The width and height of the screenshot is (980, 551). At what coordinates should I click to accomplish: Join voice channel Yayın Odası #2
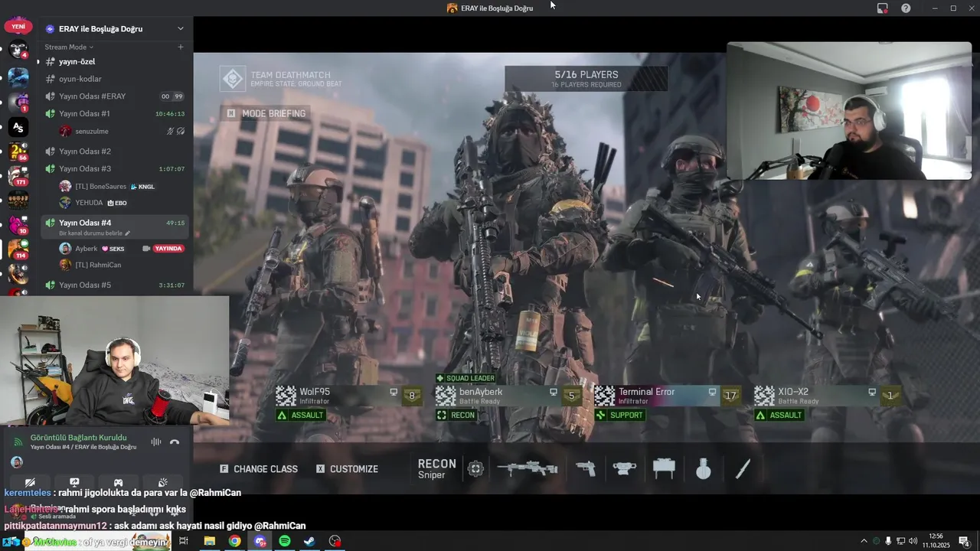coord(115,151)
